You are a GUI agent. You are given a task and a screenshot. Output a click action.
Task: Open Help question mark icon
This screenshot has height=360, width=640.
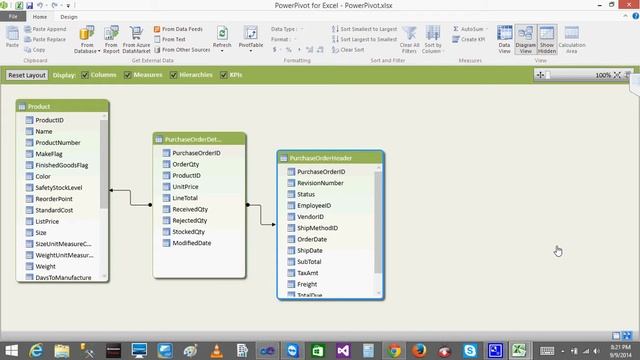coord(636,16)
